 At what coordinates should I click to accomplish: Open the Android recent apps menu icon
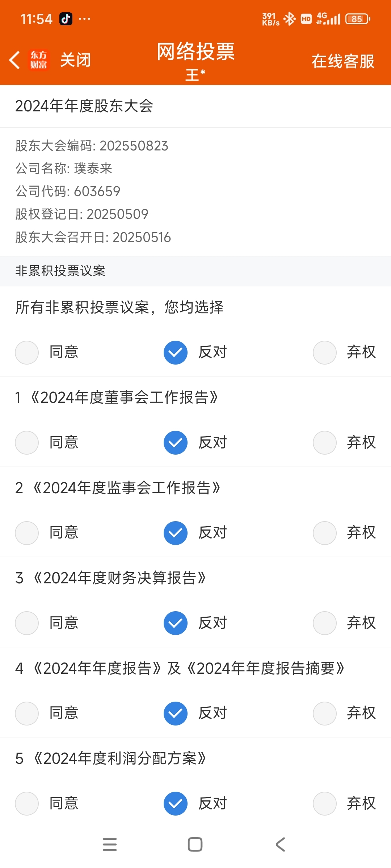pos(110,844)
